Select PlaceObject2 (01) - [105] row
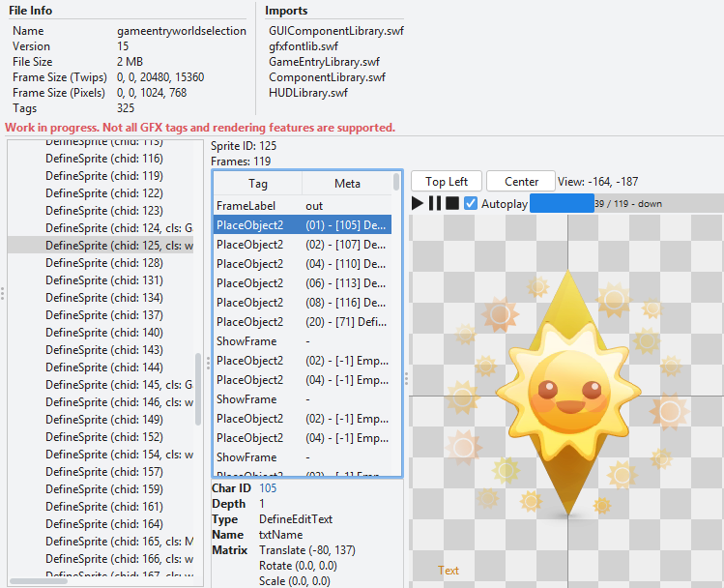 pos(303,225)
